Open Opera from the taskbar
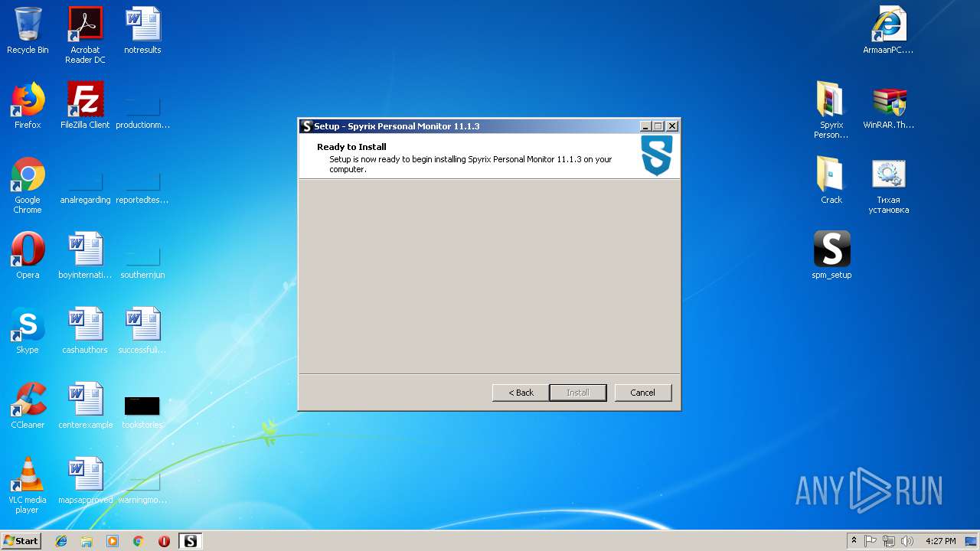This screenshot has height=551, width=980. tap(164, 541)
